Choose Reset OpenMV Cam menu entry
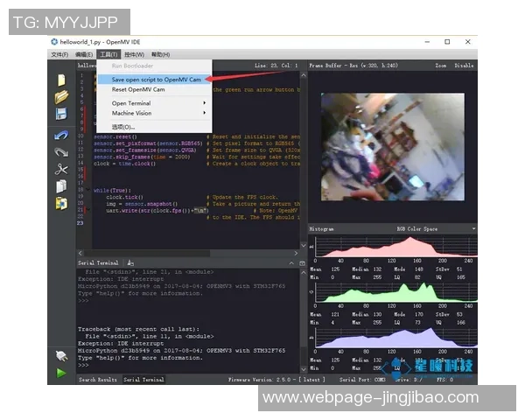 [x=144, y=89]
